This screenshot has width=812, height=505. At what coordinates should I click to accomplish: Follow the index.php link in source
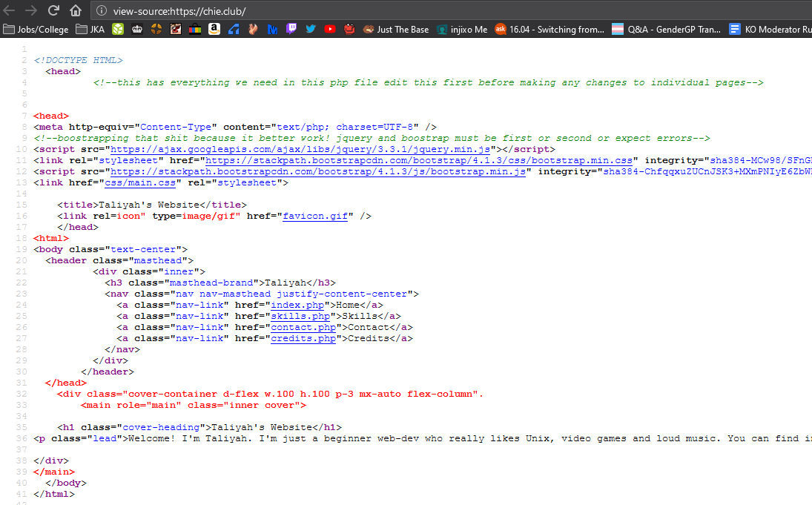click(x=297, y=305)
